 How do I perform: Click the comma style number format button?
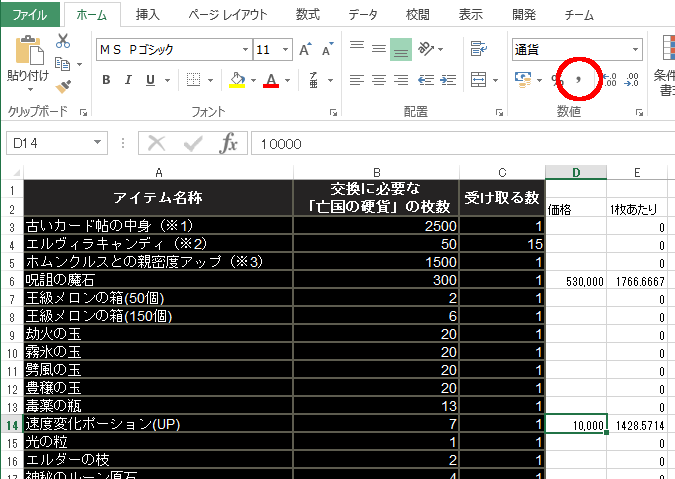click(579, 79)
